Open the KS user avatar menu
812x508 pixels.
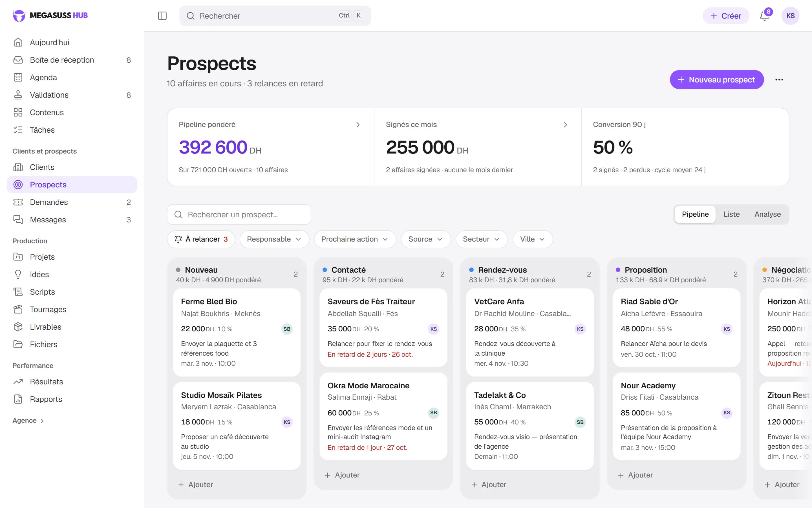tap(790, 16)
